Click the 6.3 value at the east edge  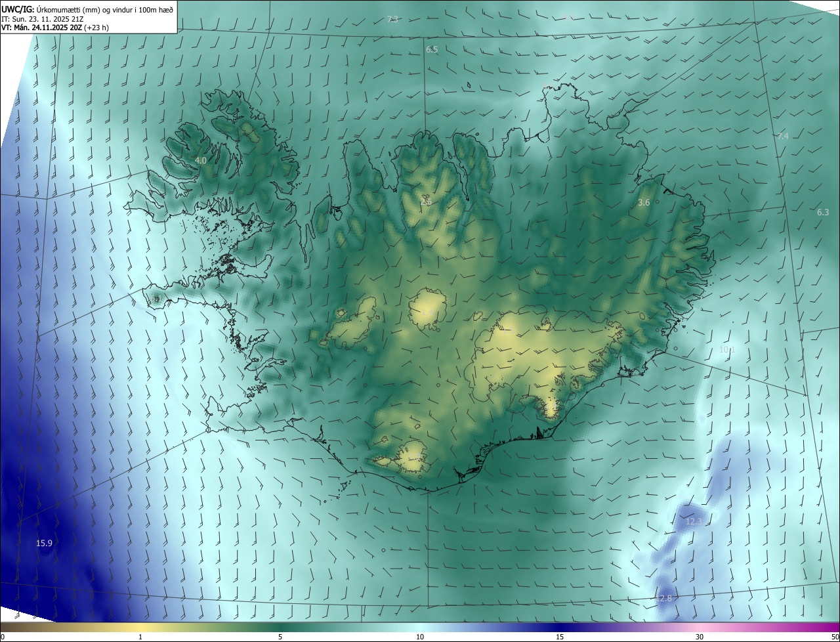(823, 212)
